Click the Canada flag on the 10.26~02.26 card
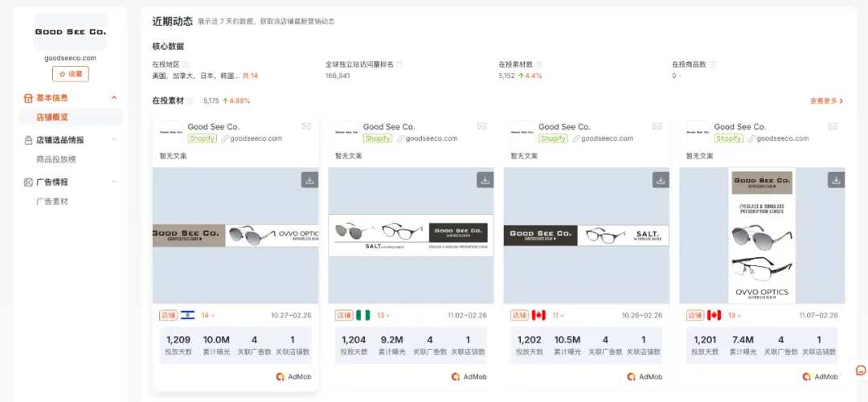 (x=538, y=315)
